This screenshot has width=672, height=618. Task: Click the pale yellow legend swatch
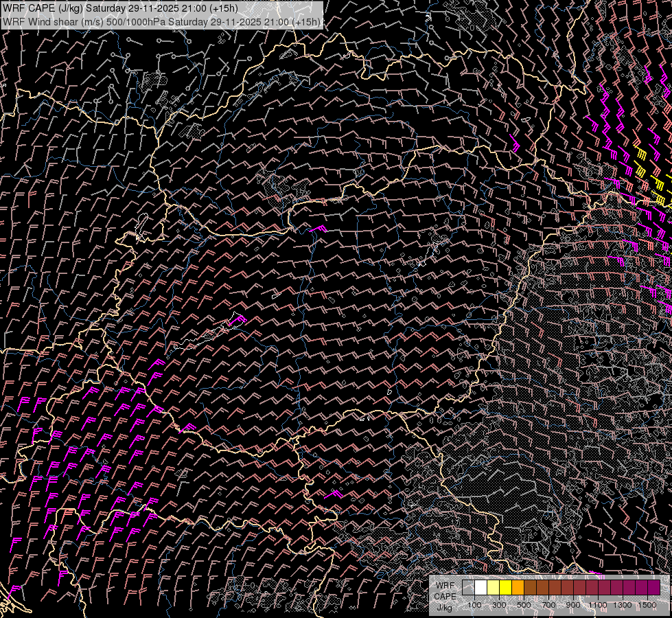493,588
